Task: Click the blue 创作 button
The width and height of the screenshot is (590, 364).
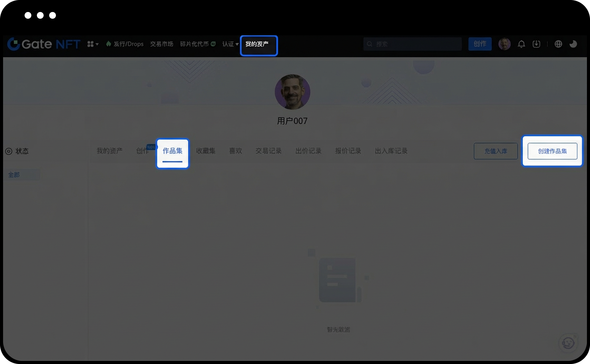Action: point(480,44)
